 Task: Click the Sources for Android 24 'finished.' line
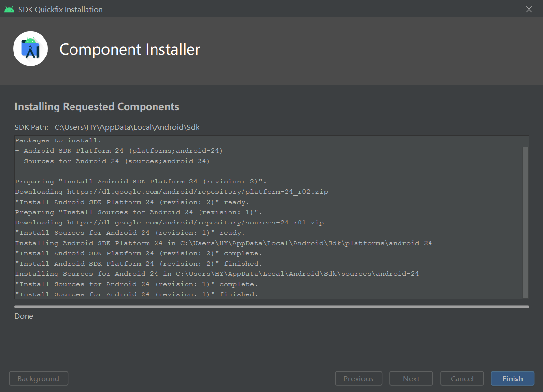136,294
